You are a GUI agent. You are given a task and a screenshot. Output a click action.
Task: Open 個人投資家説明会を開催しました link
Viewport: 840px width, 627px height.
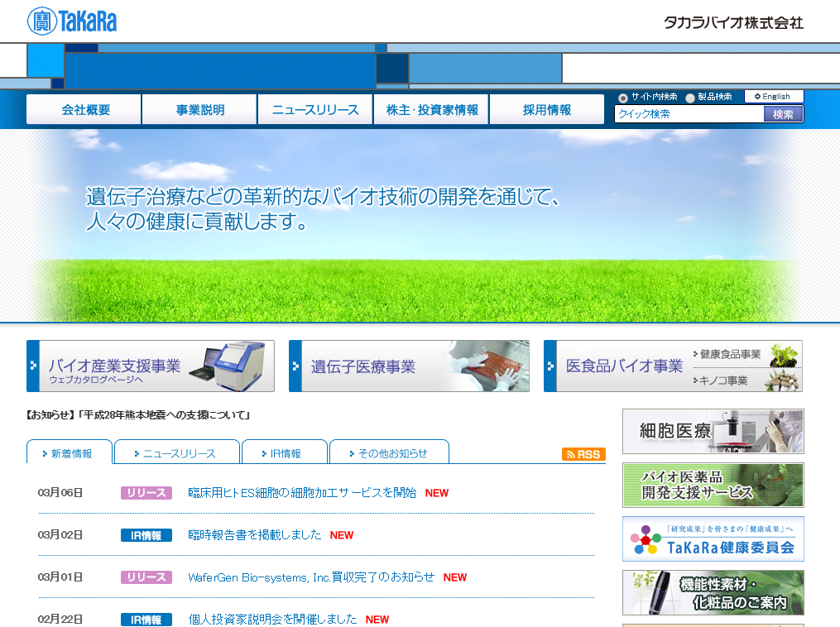point(272,620)
